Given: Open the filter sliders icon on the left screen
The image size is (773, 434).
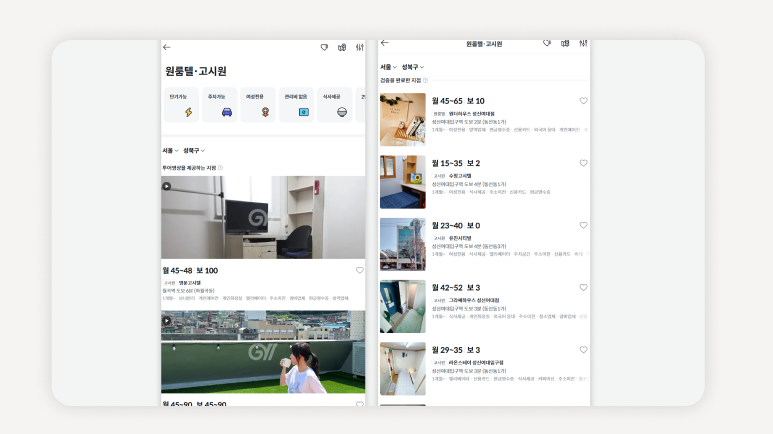Looking at the screenshot, I should pyautogui.click(x=360, y=47).
